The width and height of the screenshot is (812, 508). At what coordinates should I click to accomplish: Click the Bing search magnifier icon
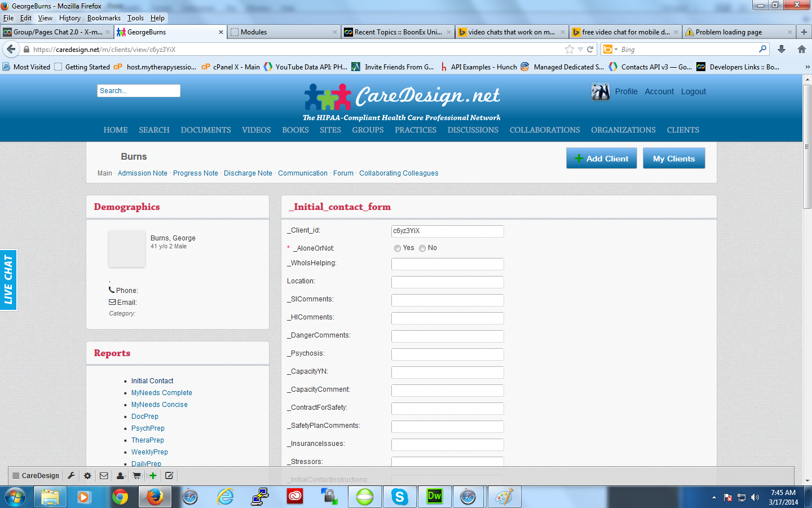(762, 49)
